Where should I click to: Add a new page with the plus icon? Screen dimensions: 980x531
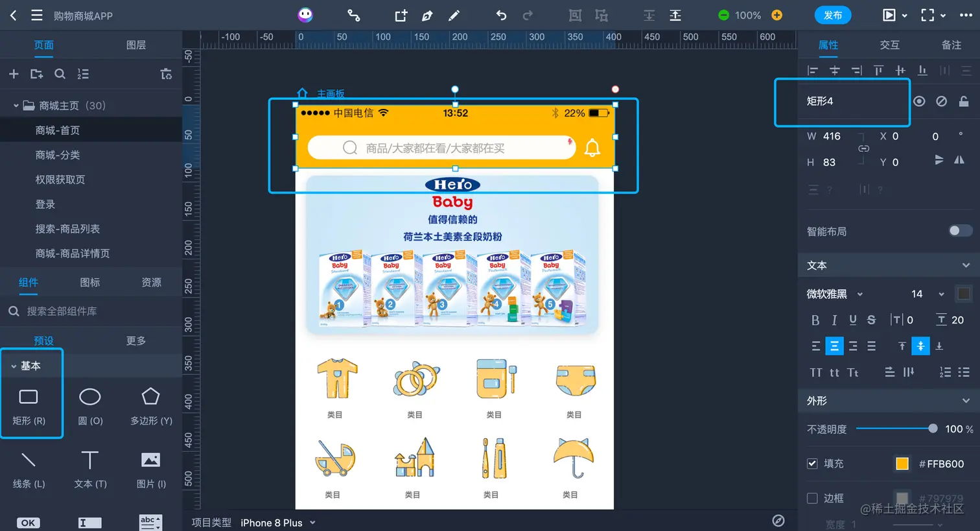[x=14, y=74]
